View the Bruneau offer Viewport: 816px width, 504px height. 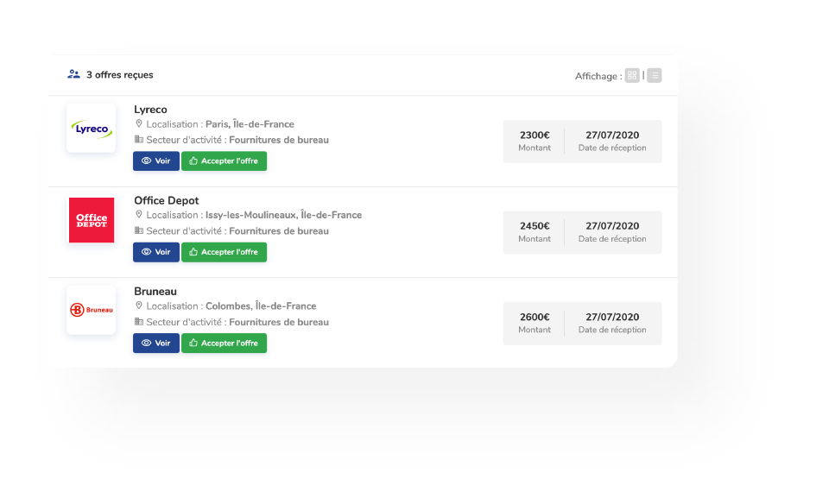pos(156,343)
